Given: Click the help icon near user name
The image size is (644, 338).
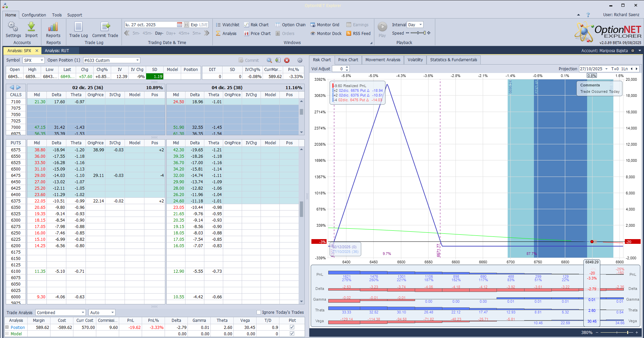Looking at the screenshot, I should pyautogui.click(x=588, y=15).
